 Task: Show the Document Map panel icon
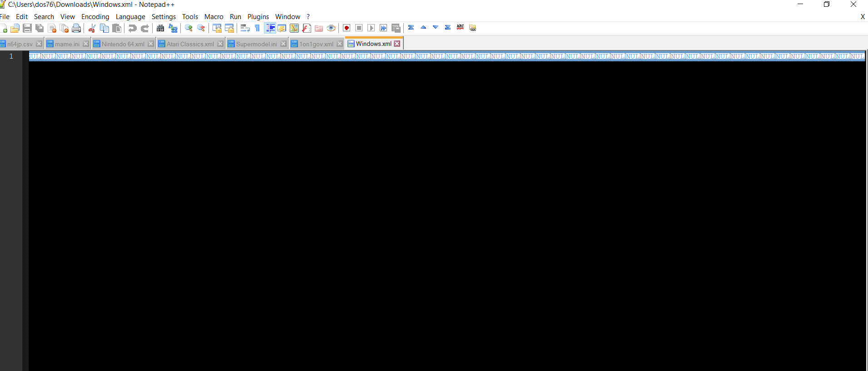(x=294, y=28)
